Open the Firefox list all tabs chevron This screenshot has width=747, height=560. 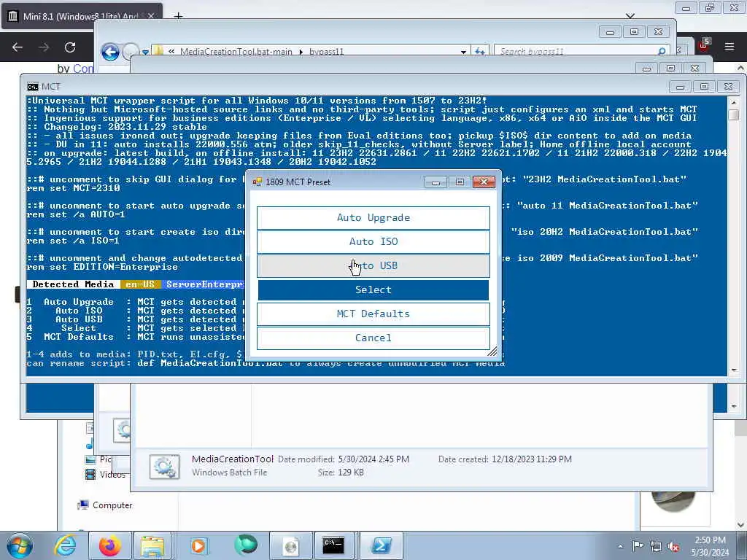point(630,16)
